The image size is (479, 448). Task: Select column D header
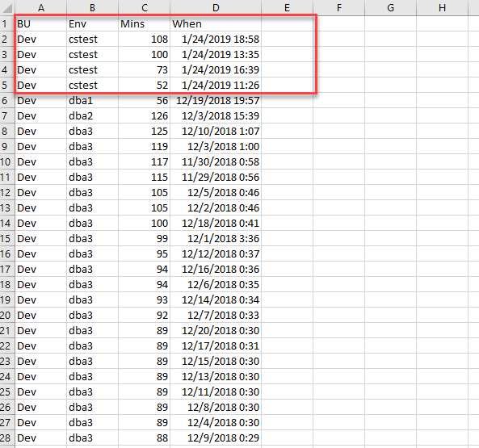216,8
